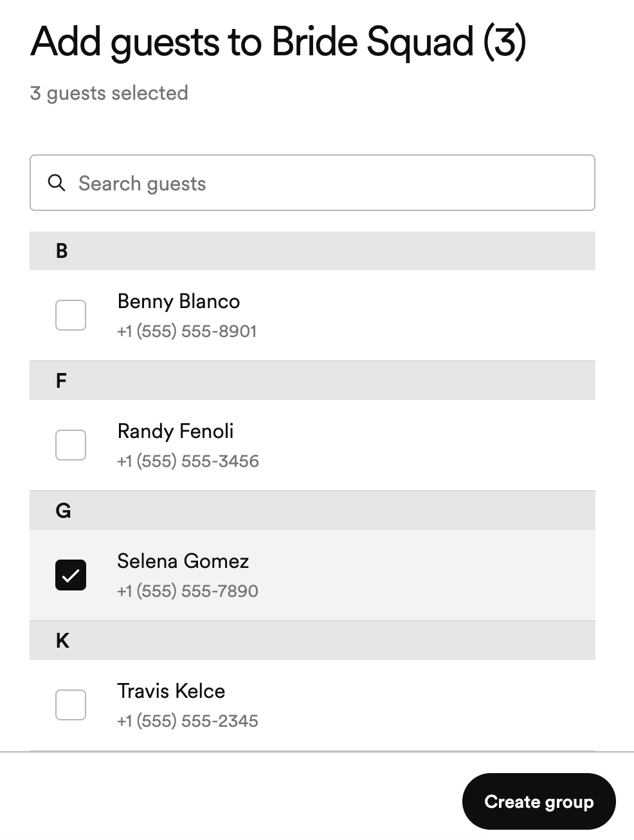The image size is (634, 840).
Task: Click the B section header
Action: point(62,251)
